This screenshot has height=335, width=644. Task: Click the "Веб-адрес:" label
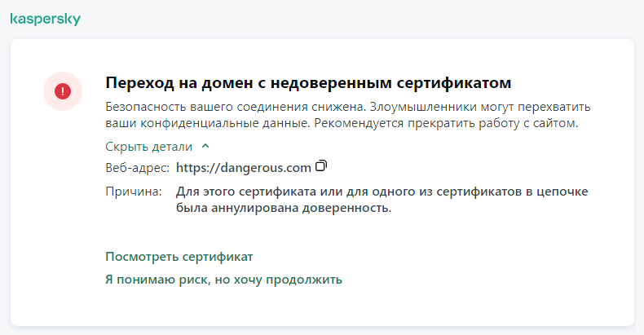137,168
